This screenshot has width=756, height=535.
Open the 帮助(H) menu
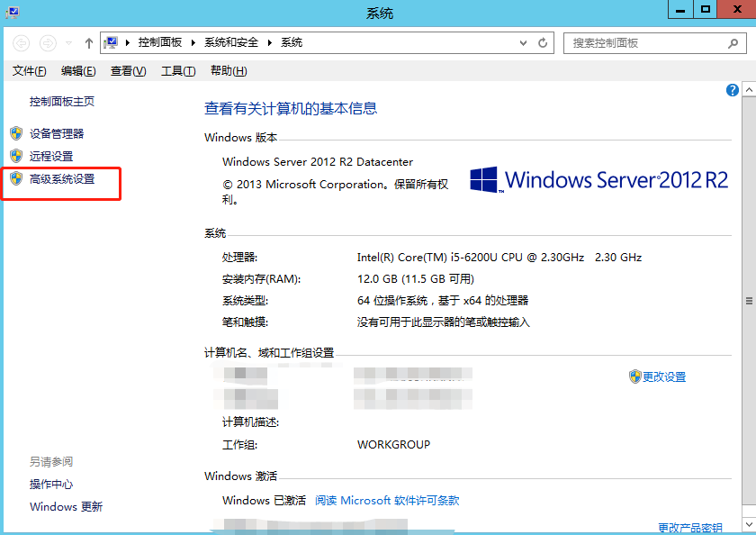coord(229,71)
